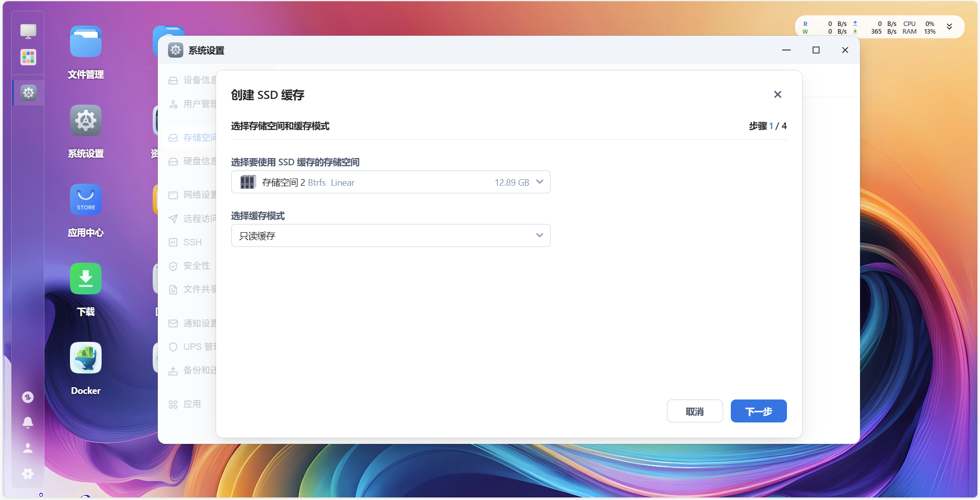Open 通知设置 in settings sidebar
This screenshot has width=980, height=500.
pyautogui.click(x=193, y=323)
